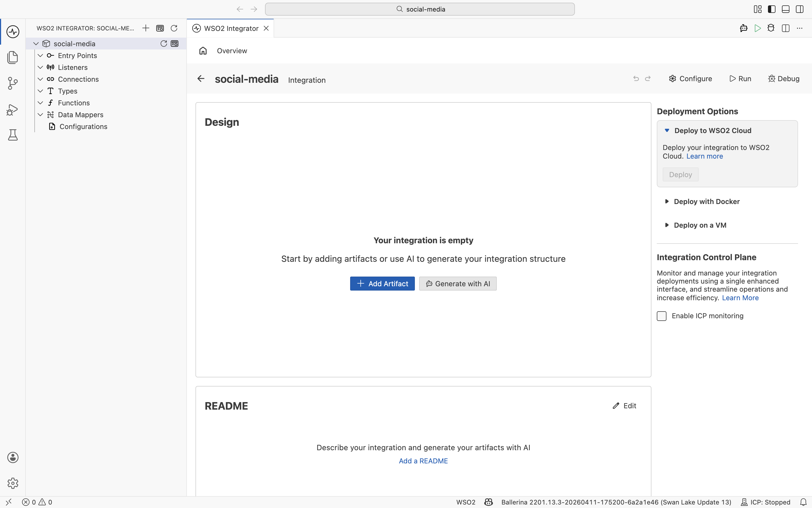Toggle the secondary side bar layout button

800,9
